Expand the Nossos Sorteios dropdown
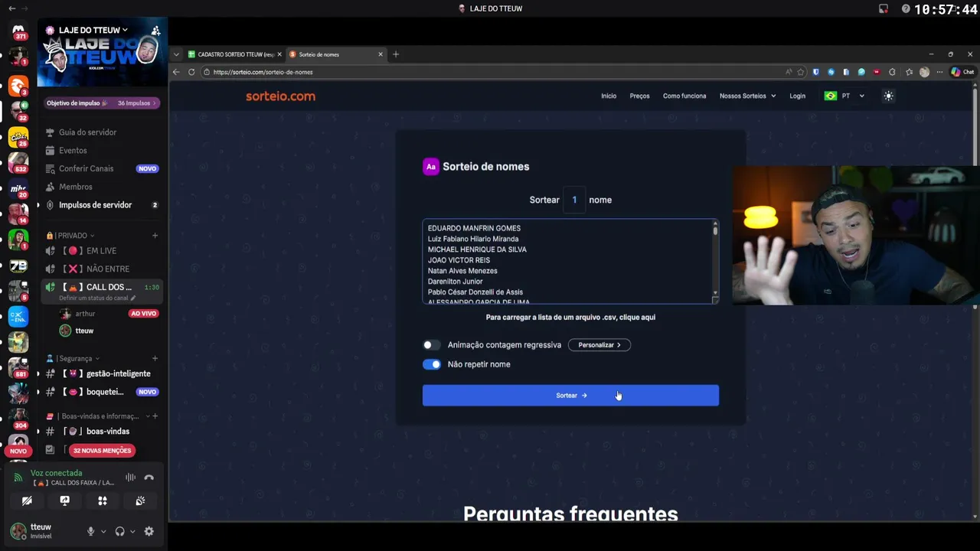This screenshot has width=980, height=551. pos(747,96)
